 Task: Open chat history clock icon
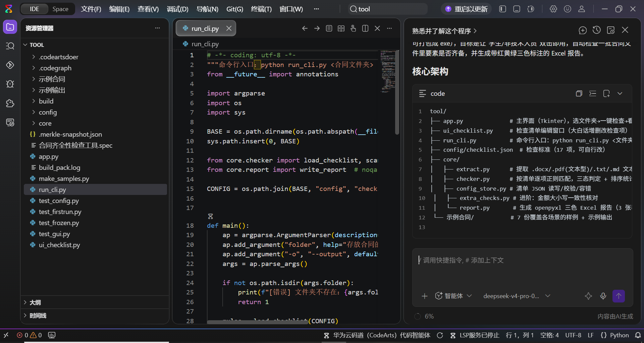click(x=596, y=30)
